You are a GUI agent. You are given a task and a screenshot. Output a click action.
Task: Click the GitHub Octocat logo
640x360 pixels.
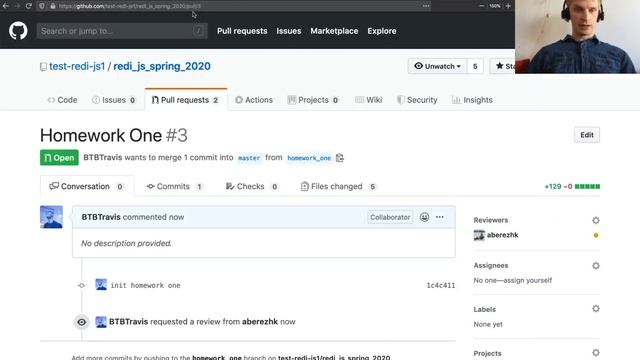(x=18, y=31)
